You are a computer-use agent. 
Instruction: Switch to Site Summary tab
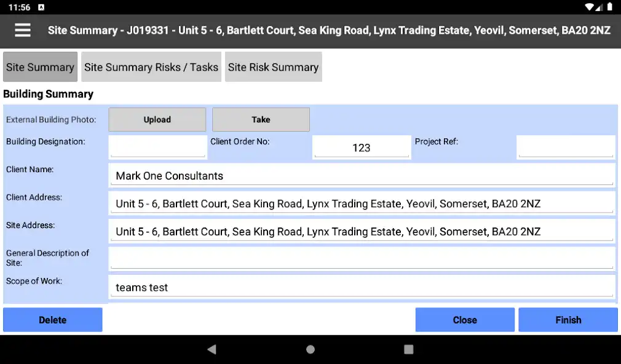pyautogui.click(x=40, y=67)
